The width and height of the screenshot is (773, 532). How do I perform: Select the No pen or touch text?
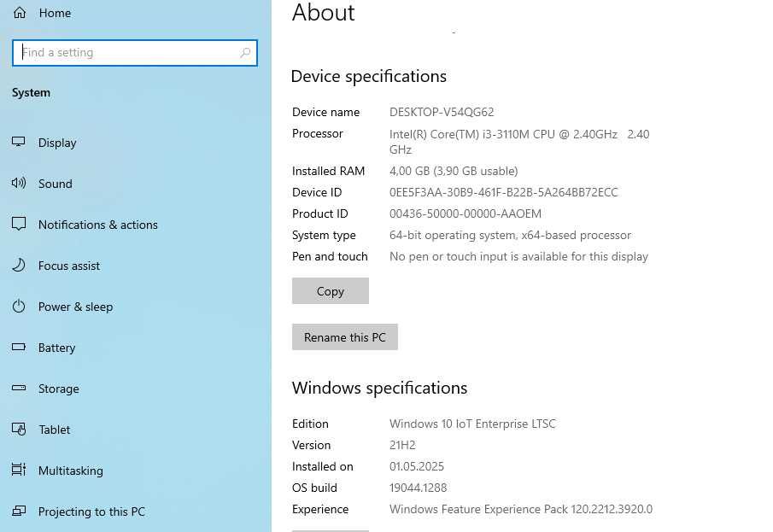[x=518, y=256]
